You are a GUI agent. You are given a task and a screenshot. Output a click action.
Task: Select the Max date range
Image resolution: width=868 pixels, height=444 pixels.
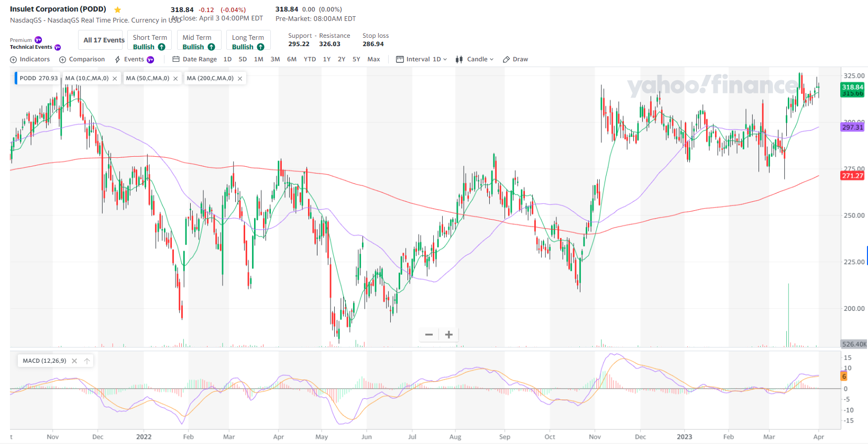tap(373, 59)
